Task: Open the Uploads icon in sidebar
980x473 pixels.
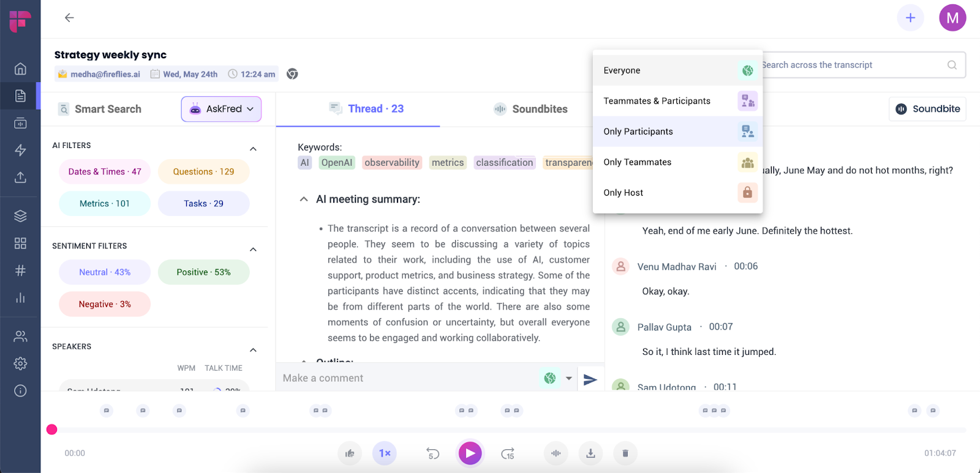Action: click(20, 177)
